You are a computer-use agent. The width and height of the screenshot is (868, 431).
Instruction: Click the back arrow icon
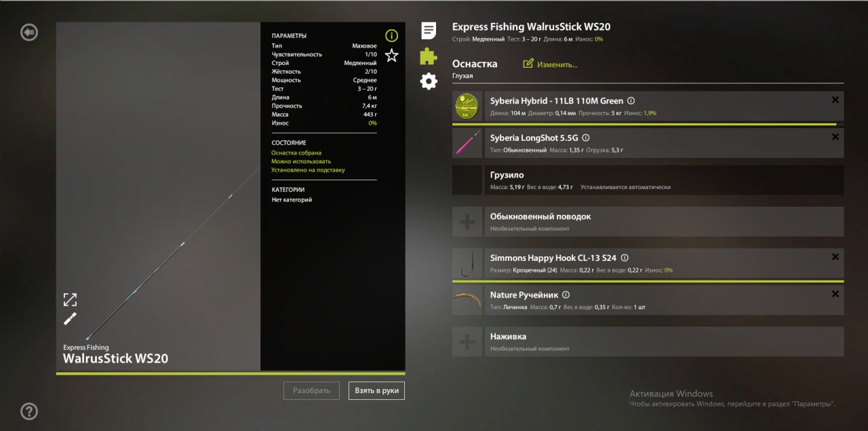(28, 32)
